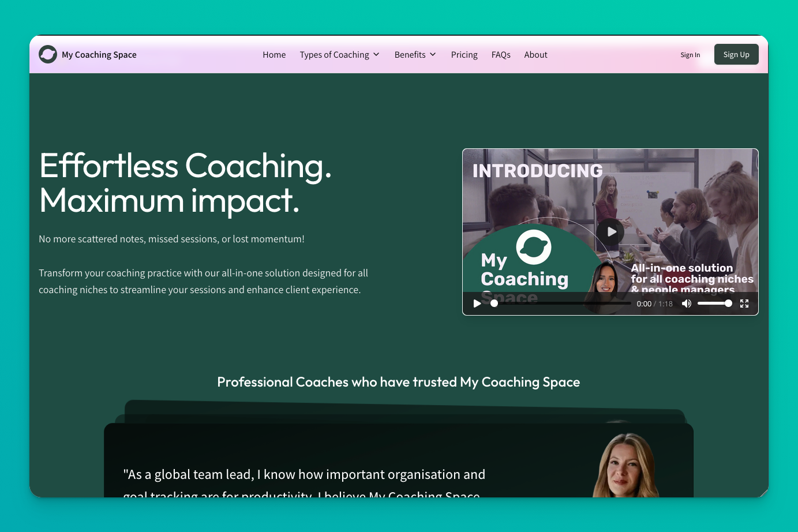Open the My Coaching Space brand link

click(x=88, y=54)
